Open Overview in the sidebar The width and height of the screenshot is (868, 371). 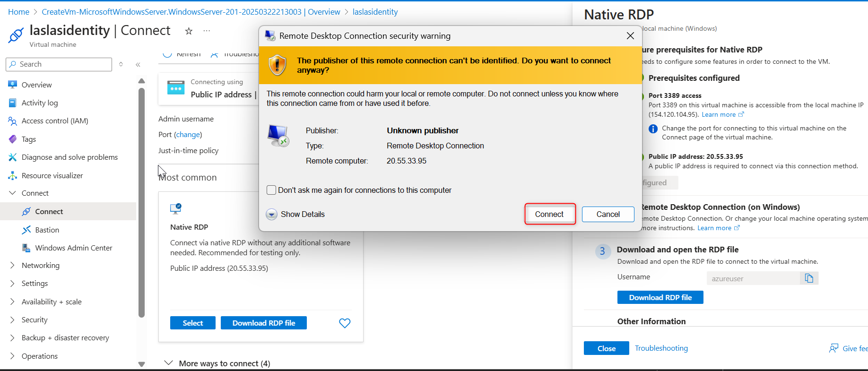36,85
